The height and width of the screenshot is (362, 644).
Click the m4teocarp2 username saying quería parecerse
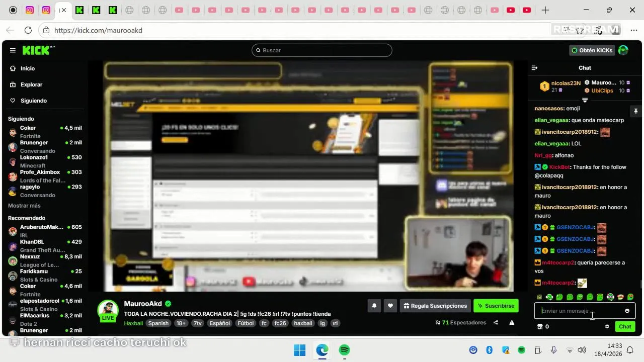pyautogui.click(x=558, y=262)
